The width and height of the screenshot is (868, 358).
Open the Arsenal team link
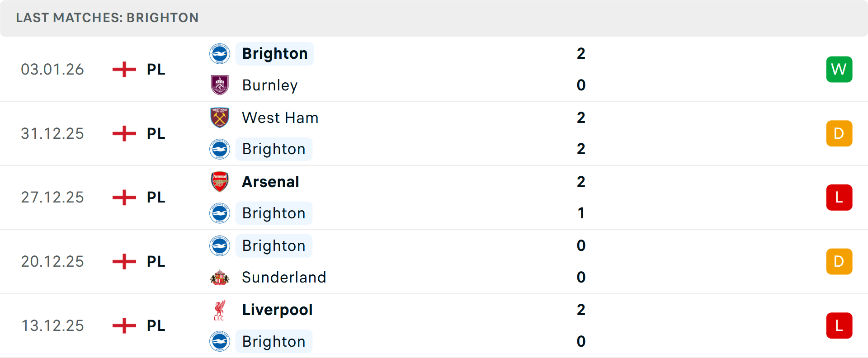(270, 182)
